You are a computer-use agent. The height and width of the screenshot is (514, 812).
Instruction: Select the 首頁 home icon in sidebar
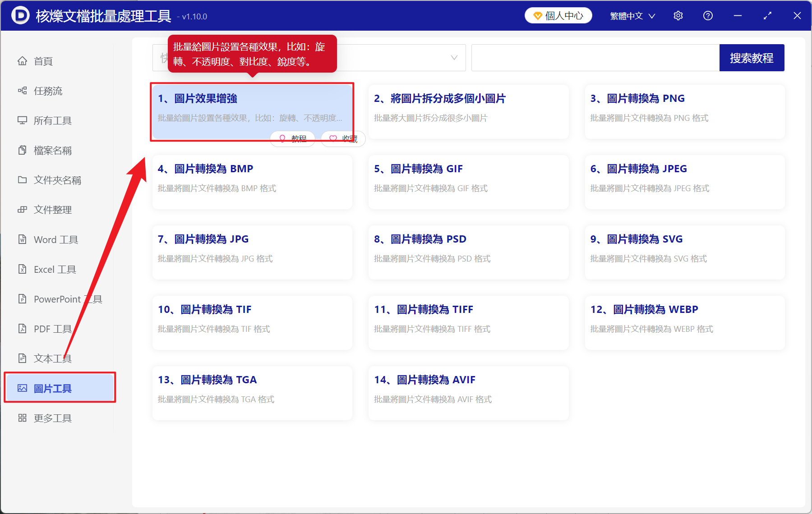click(23, 61)
